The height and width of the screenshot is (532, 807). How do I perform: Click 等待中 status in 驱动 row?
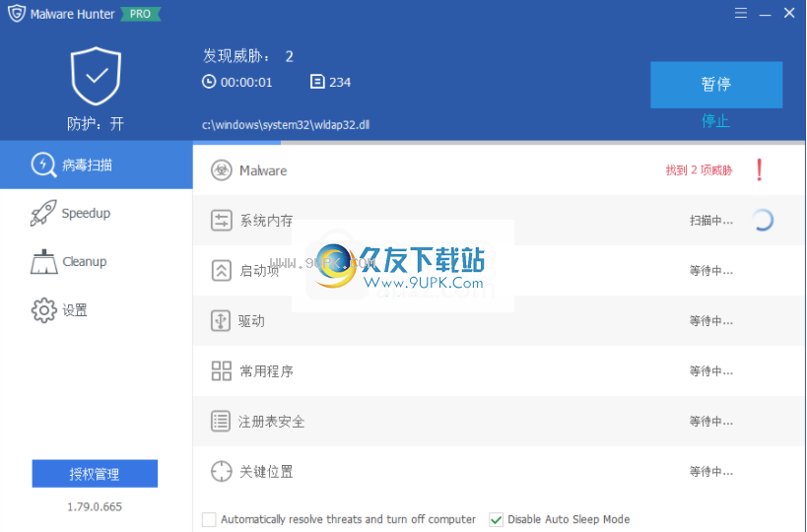pyautogui.click(x=711, y=321)
